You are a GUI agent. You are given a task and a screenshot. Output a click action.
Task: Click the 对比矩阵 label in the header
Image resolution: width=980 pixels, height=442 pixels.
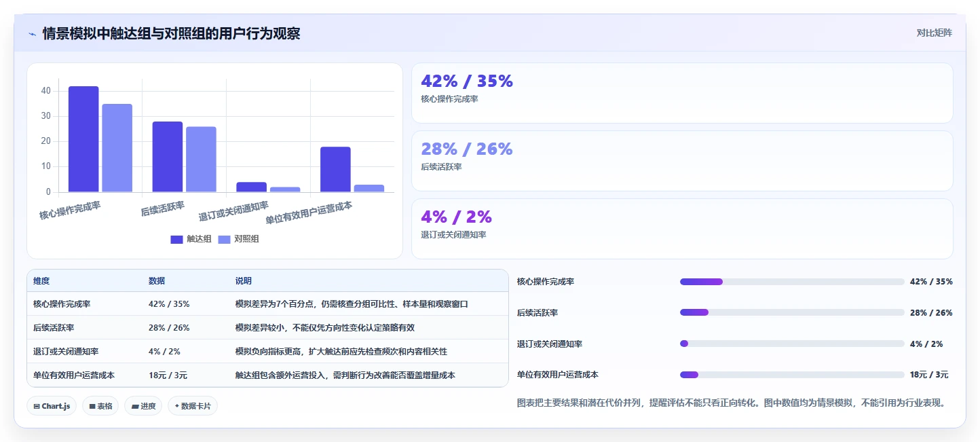[934, 33]
